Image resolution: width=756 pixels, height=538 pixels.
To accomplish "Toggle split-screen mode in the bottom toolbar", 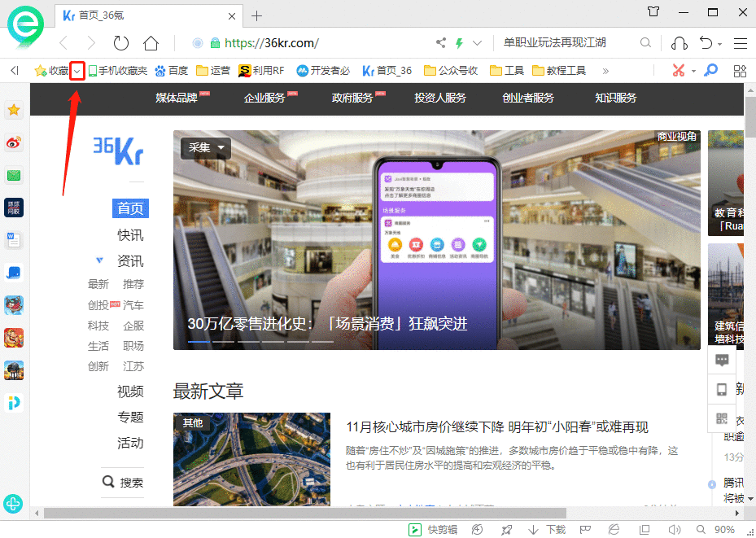I will (643, 529).
